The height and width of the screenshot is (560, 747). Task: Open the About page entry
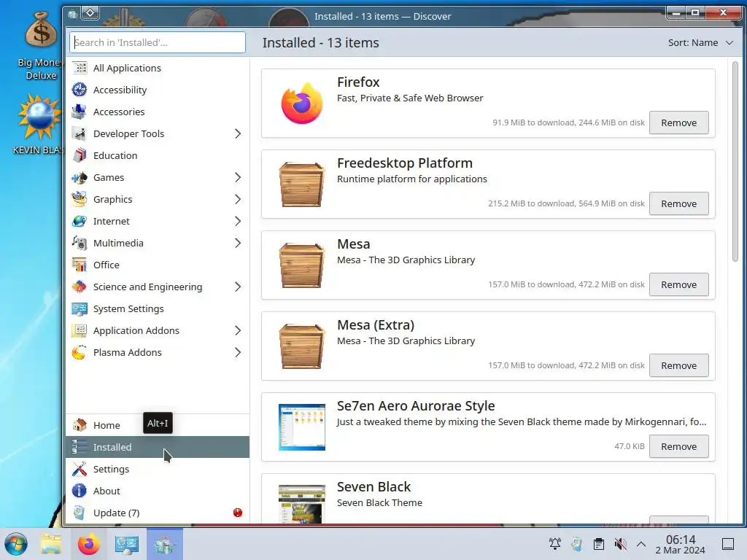158,491
